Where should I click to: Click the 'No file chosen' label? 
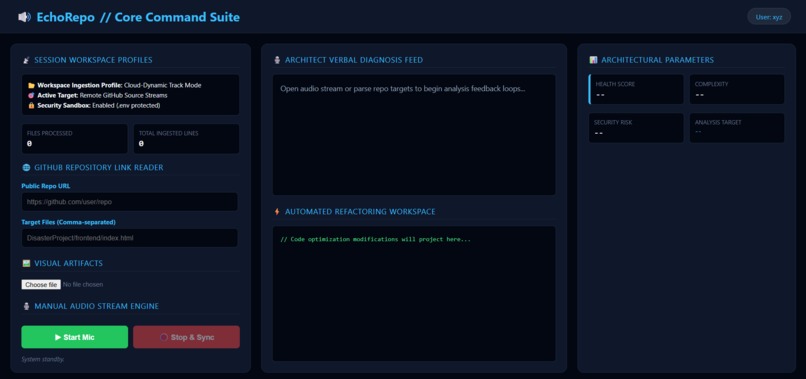pos(83,284)
